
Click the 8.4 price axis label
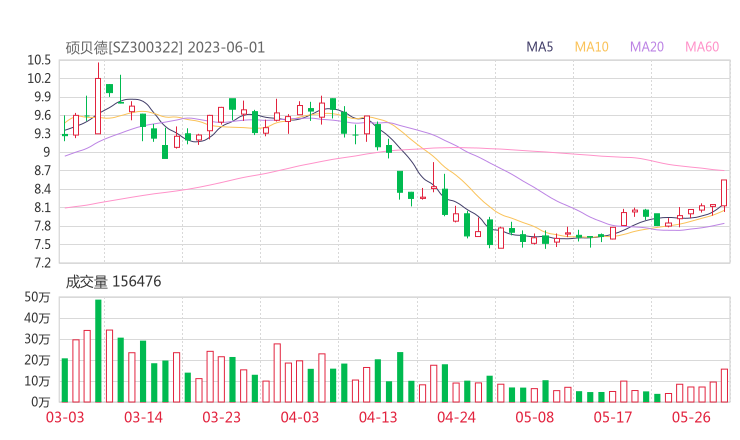[x=42, y=189]
